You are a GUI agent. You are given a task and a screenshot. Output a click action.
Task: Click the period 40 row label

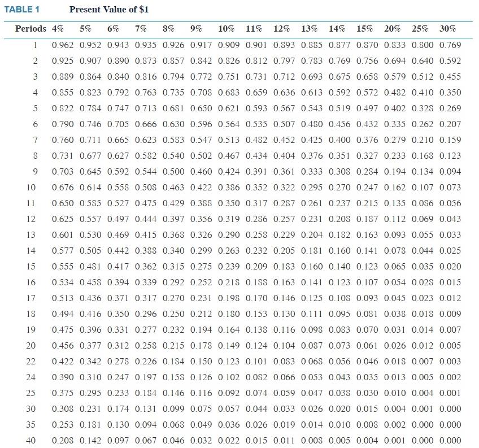click(x=31, y=441)
